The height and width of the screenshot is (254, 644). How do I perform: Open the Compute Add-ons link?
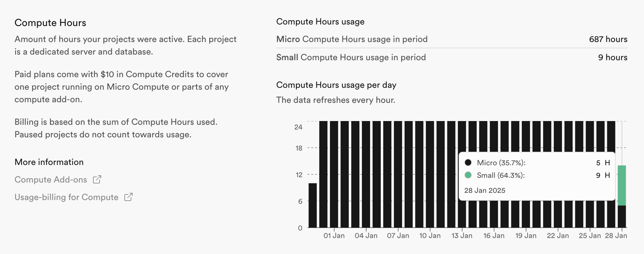tap(51, 179)
